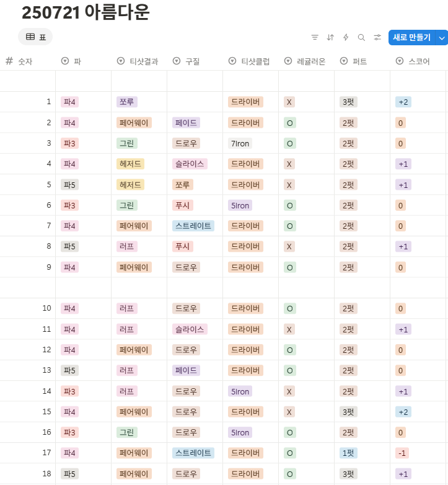The width and height of the screenshot is (448, 485).
Task: Open the filter icon in toolbar
Action: click(315, 37)
